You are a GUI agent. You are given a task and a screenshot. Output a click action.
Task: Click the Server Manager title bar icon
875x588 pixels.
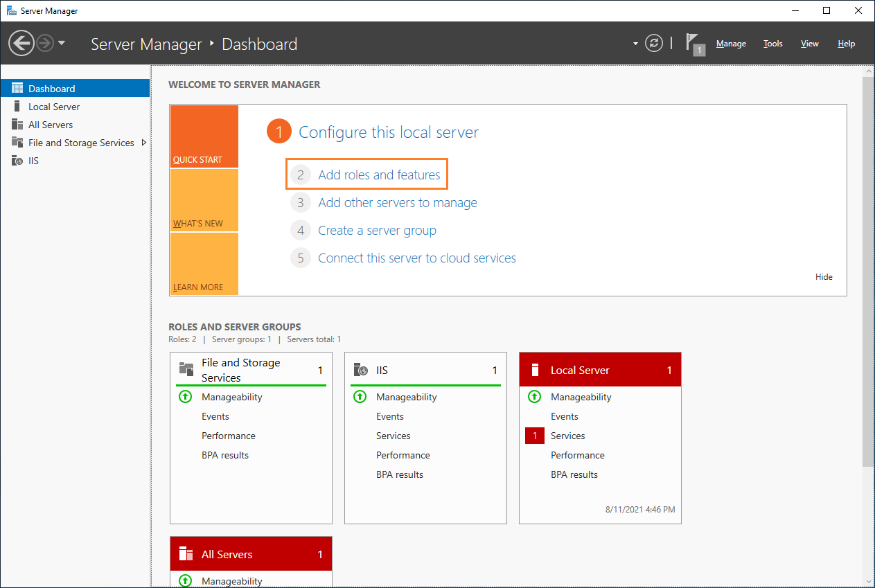pyautogui.click(x=12, y=10)
